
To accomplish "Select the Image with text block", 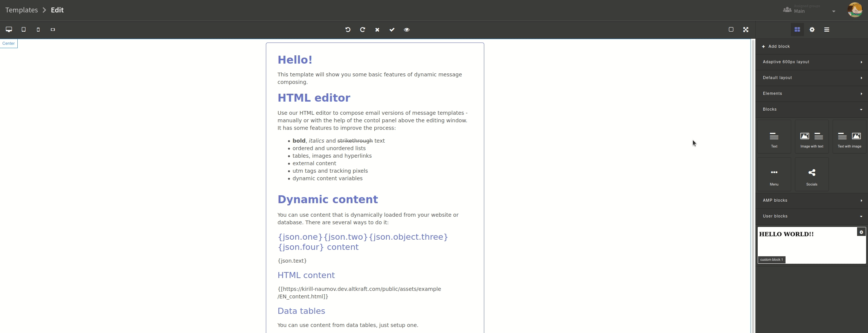I will point(812,137).
